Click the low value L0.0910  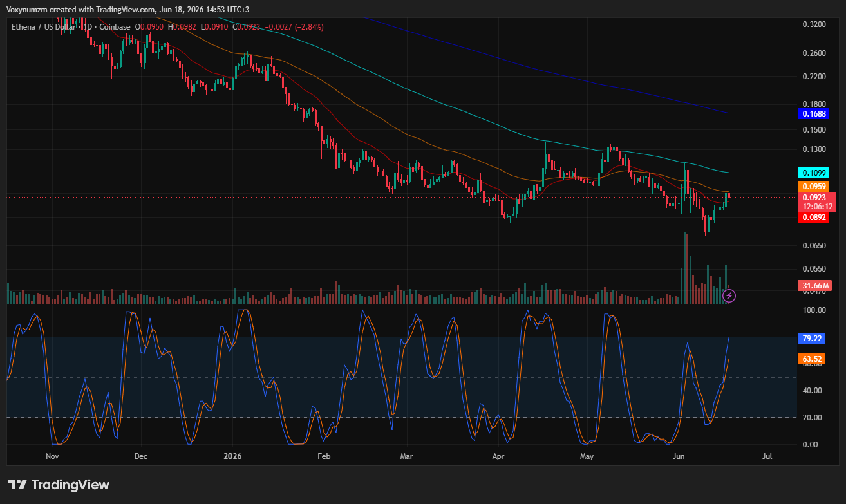(215, 27)
